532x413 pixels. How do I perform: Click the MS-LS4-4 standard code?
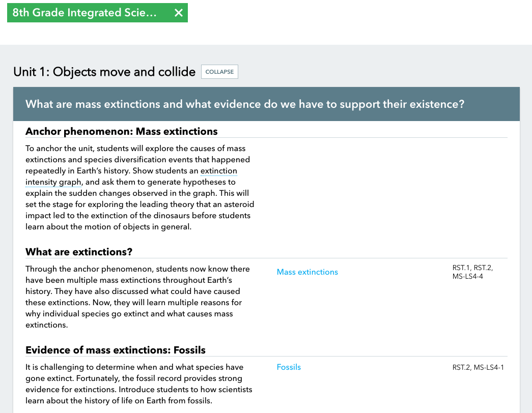coord(468,276)
